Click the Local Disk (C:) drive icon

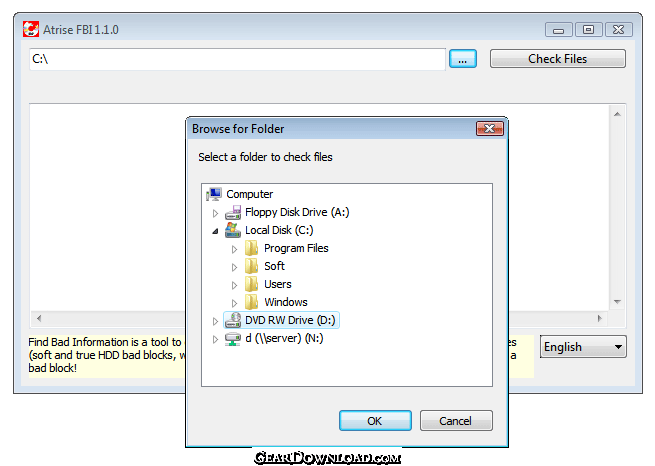(233, 230)
